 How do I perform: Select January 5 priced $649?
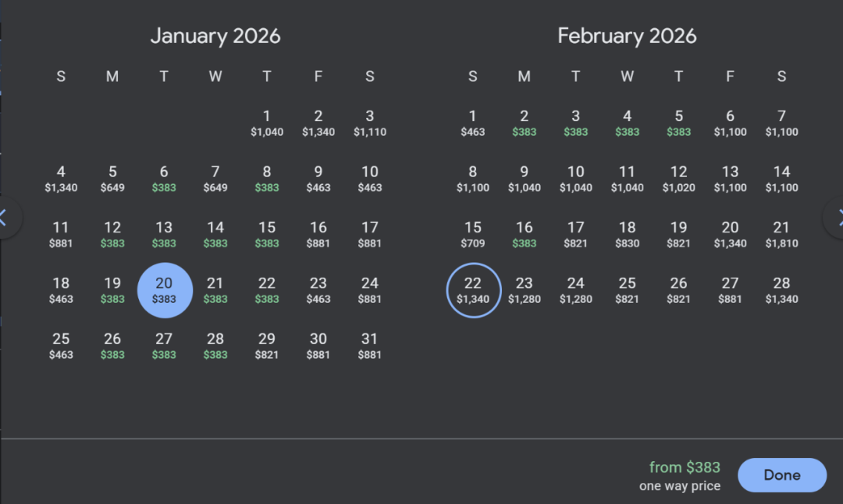[x=112, y=179]
